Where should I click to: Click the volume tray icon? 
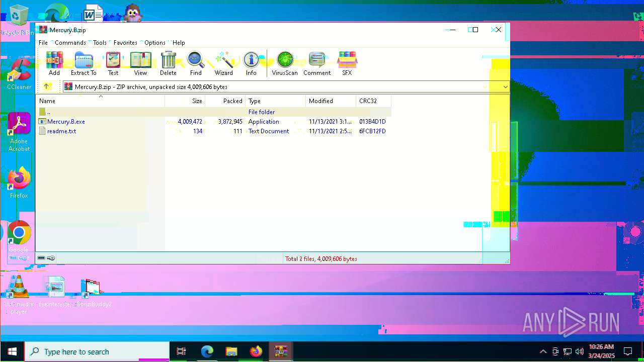coord(579,351)
